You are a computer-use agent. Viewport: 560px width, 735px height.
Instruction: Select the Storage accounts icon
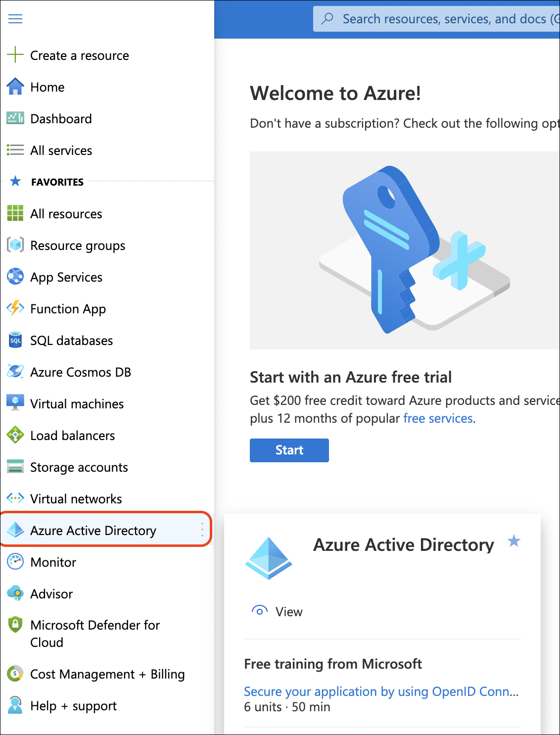[15, 467]
